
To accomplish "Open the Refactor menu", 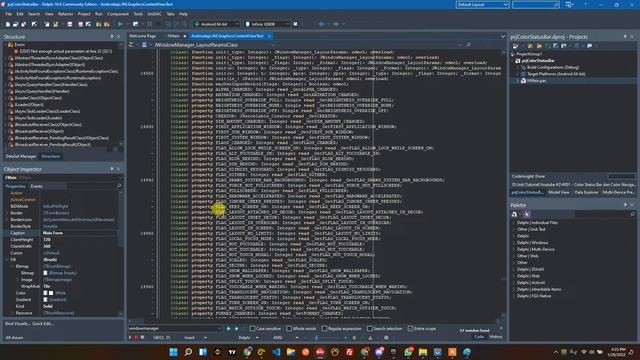I will click(x=65, y=14).
